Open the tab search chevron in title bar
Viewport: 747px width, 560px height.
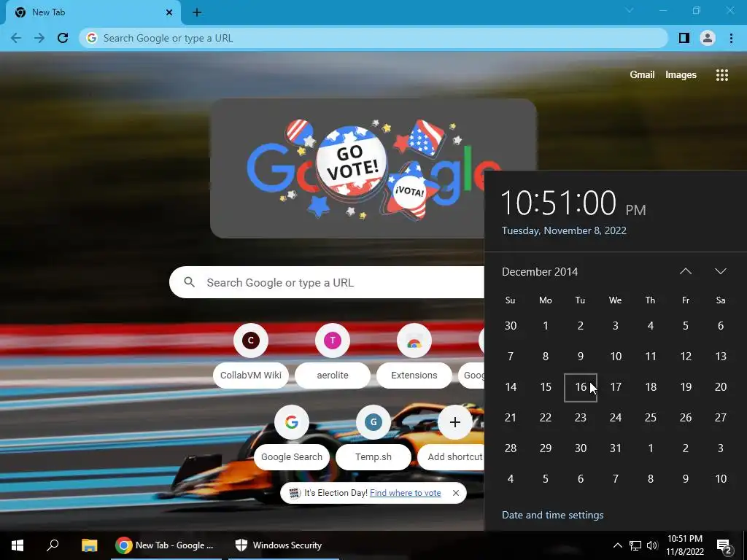[x=630, y=10]
